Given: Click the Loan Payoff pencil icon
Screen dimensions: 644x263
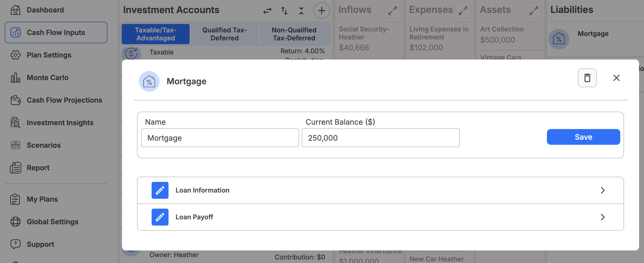Looking at the screenshot, I should pyautogui.click(x=160, y=217).
